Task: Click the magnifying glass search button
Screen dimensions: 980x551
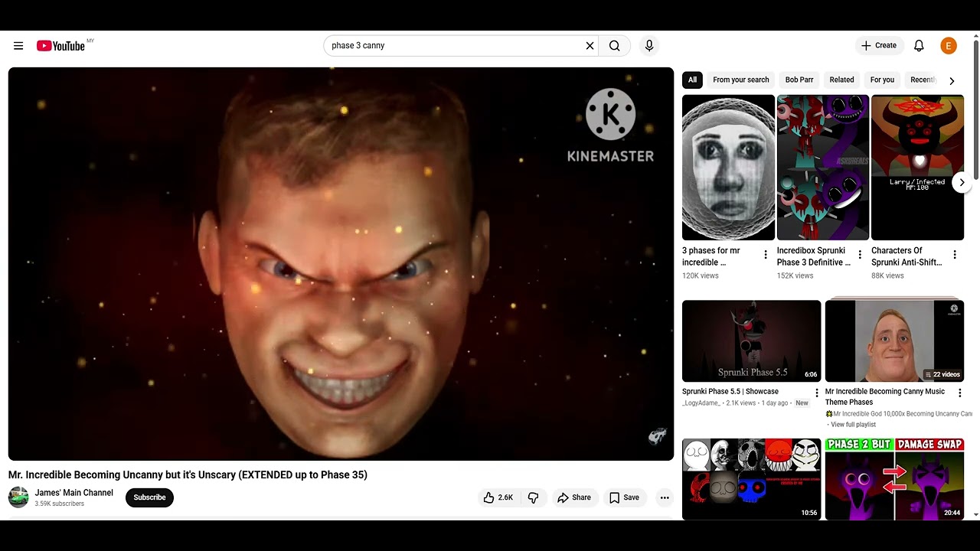Action: coord(614,46)
